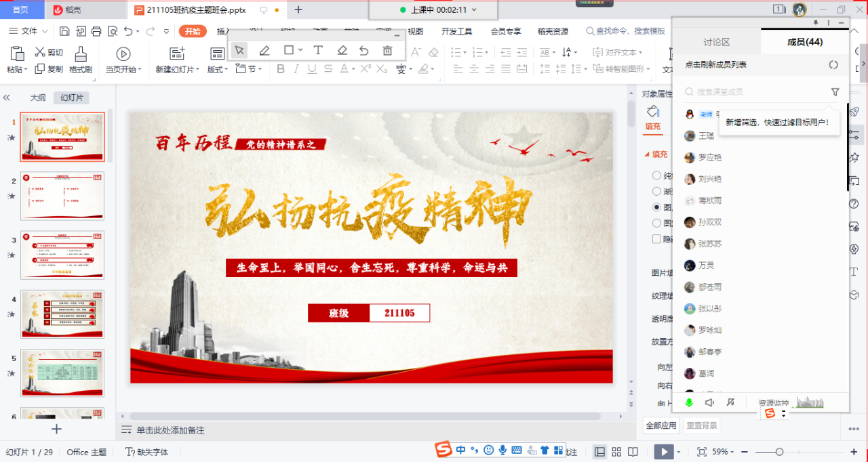This screenshot has width=868, height=462.
Task: Mute the green microphone in the class panel
Action: 688,402
